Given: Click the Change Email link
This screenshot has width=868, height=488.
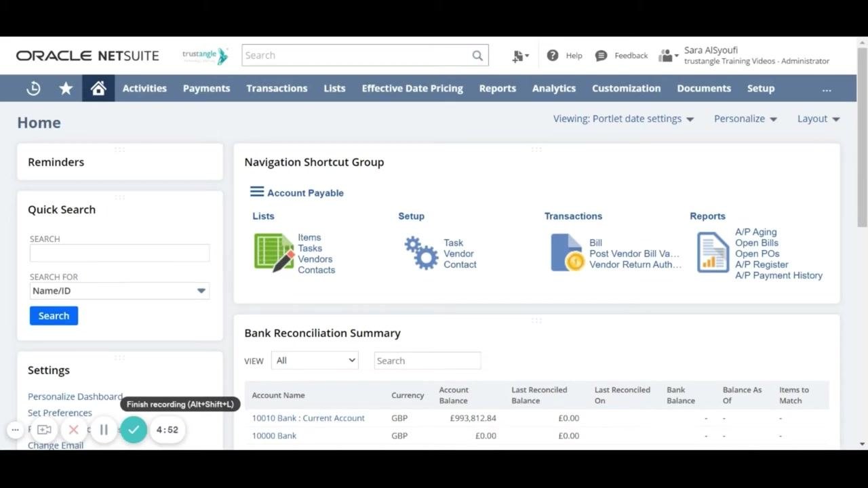Looking at the screenshot, I should [x=56, y=445].
